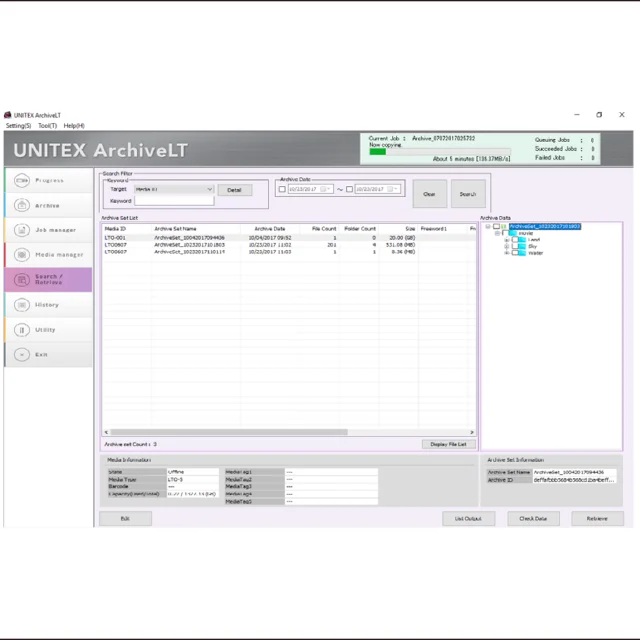Click the Archive ID value field
The image size is (640, 640).
pos(575,480)
